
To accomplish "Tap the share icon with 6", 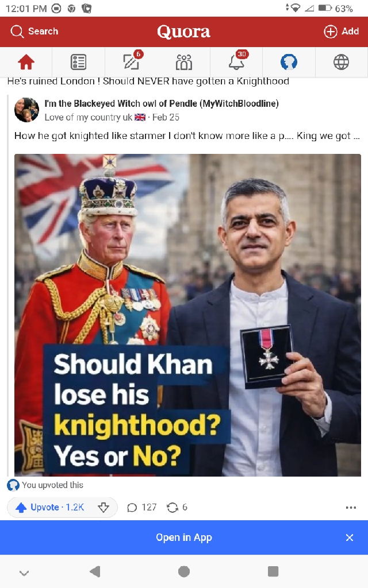I will tap(177, 508).
